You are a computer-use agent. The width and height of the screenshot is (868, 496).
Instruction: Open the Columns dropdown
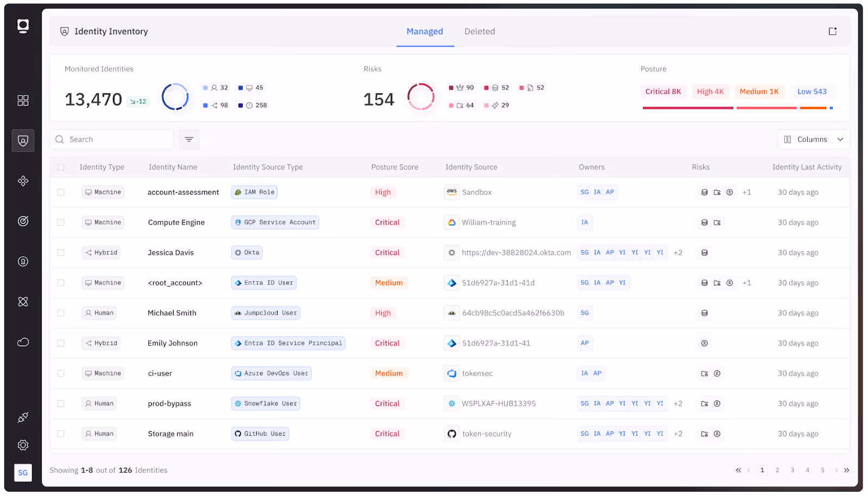coord(813,139)
